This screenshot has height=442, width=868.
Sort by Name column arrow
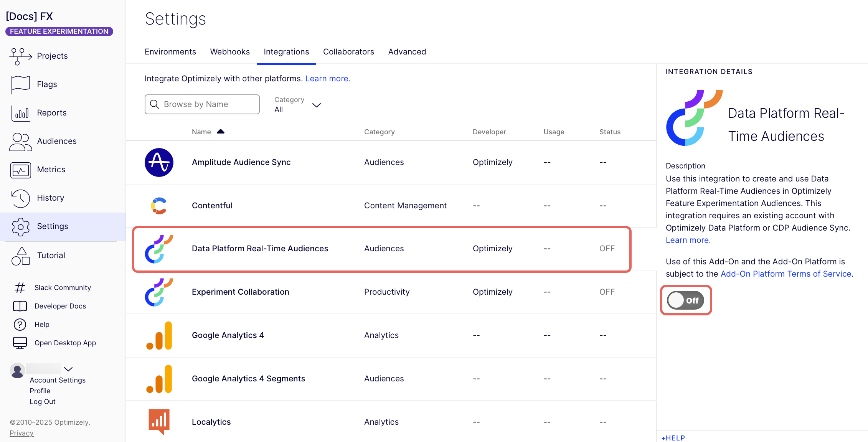[x=220, y=132]
